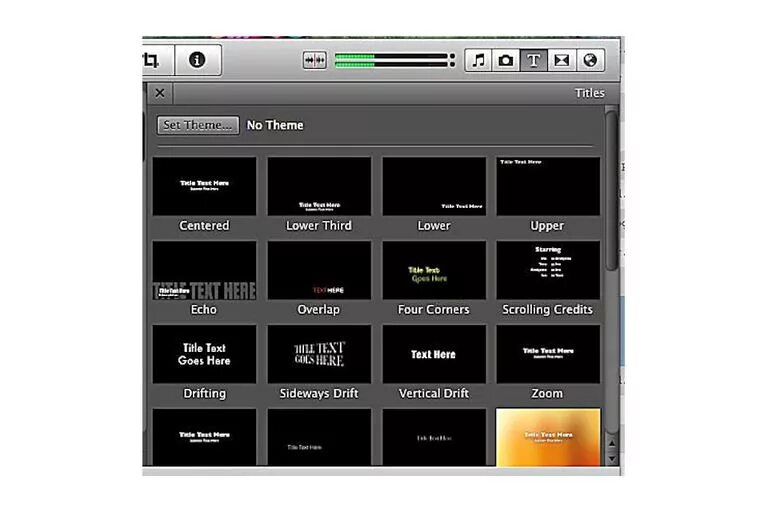The width and height of the screenshot is (768, 512).
Task: Select the Scrolling Credits title thumbnail
Action: pyautogui.click(x=548, y=270)
